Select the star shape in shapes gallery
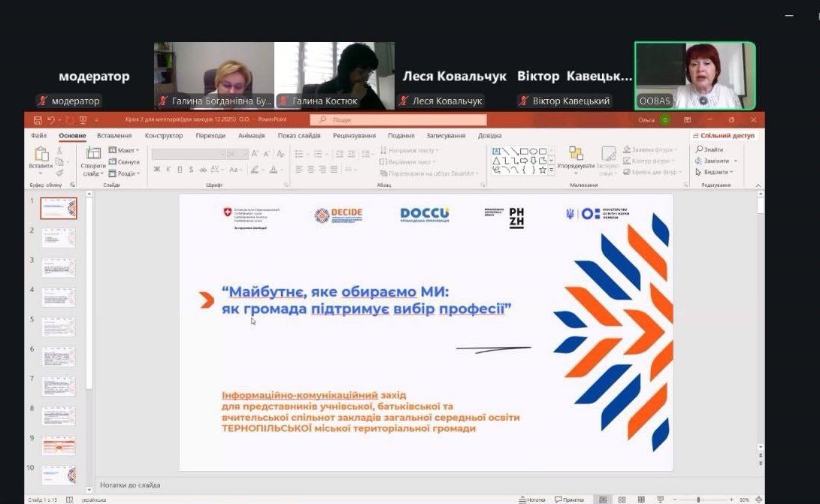The height and width of the screenshot is (504, 820). coord(543,170)
